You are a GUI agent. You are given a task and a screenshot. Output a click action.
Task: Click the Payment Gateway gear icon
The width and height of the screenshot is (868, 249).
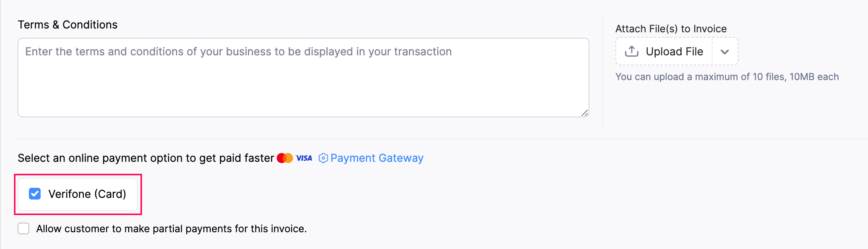coord(323,158)
